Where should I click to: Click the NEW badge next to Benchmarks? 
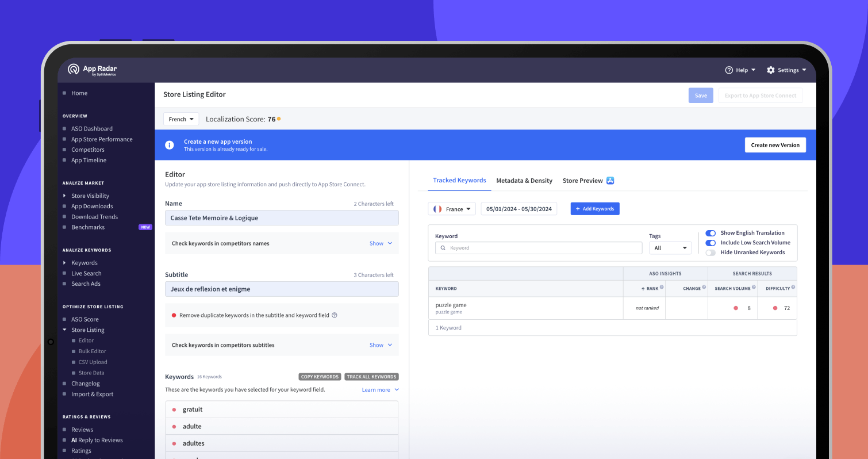145,227
